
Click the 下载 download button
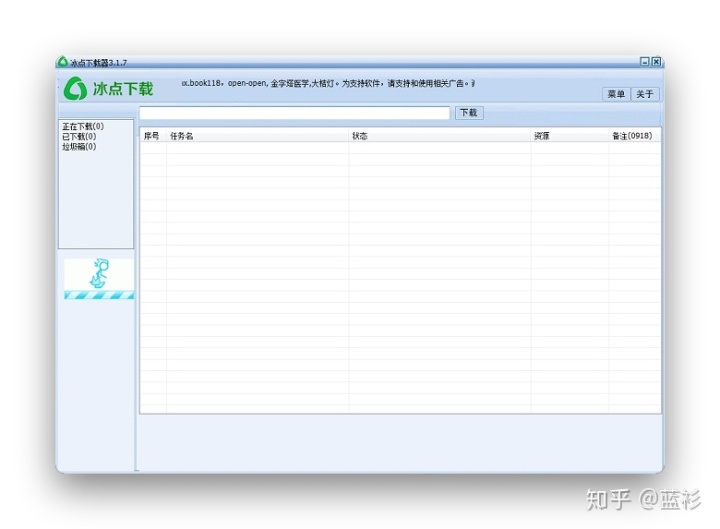469,113
